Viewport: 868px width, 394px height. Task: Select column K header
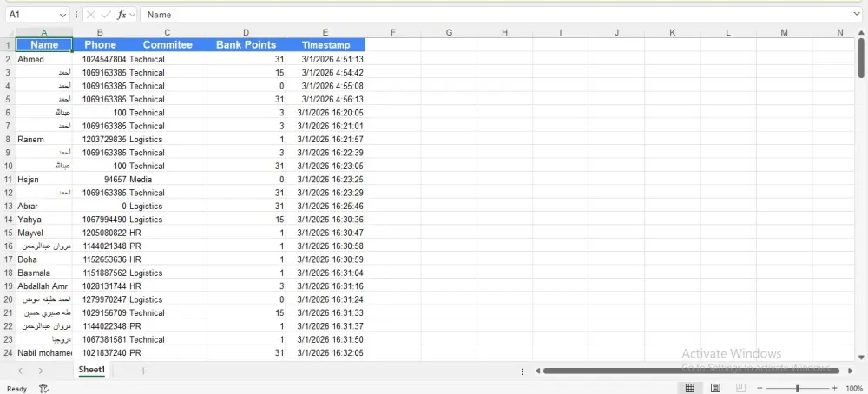tap(673, 33)
